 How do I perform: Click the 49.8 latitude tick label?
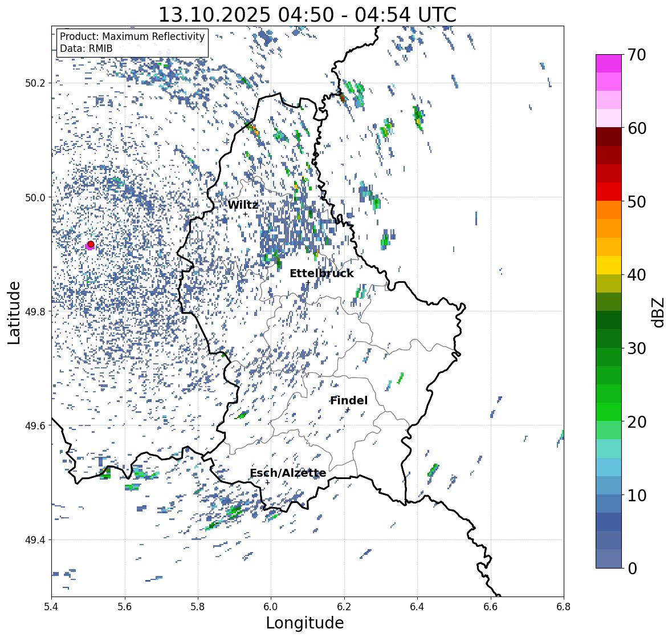36,311
